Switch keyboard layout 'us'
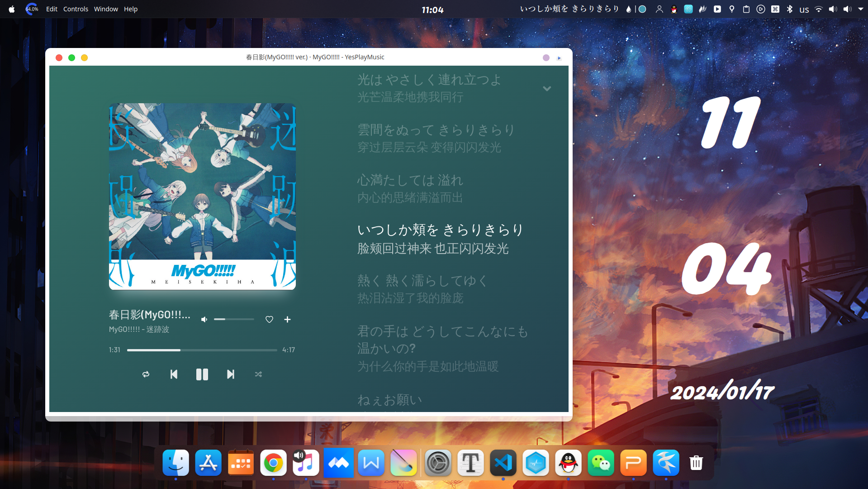This screenshot has width=868, height=489. pos(804,10)
